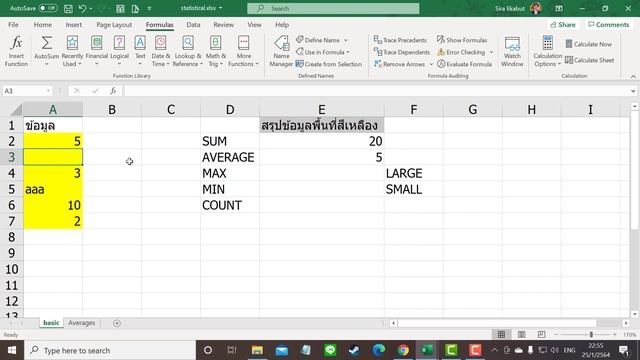Open Insert Function dialog
Viewport: 640px width, 360px height.
[x=16, y=52]
